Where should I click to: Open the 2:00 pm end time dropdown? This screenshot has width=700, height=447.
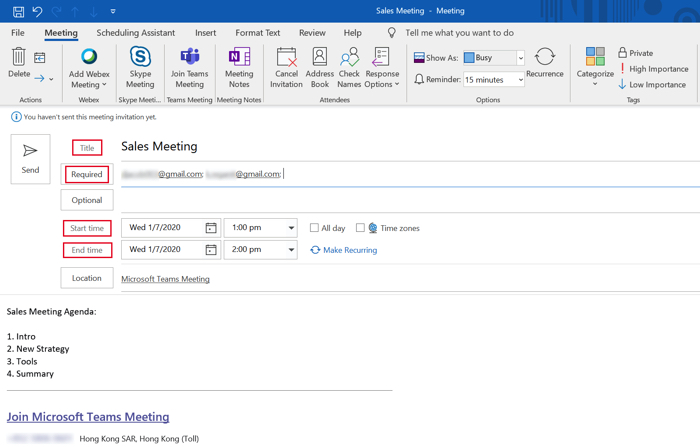[x=291, y=250]
